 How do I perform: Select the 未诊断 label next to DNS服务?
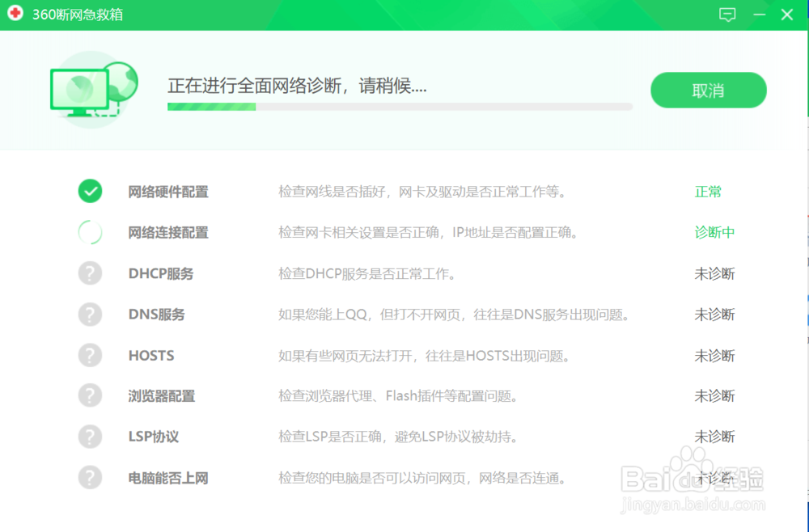715,315
